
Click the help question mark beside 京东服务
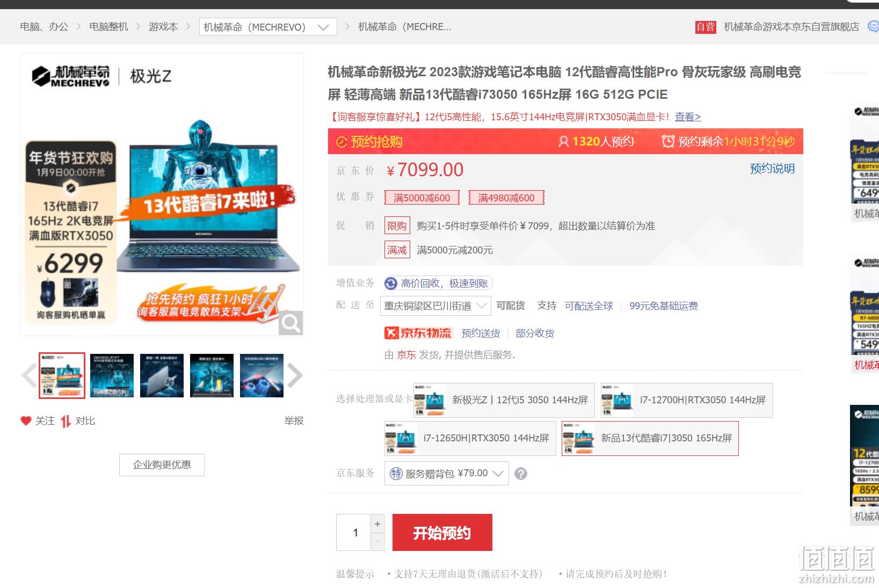[521, 474]
